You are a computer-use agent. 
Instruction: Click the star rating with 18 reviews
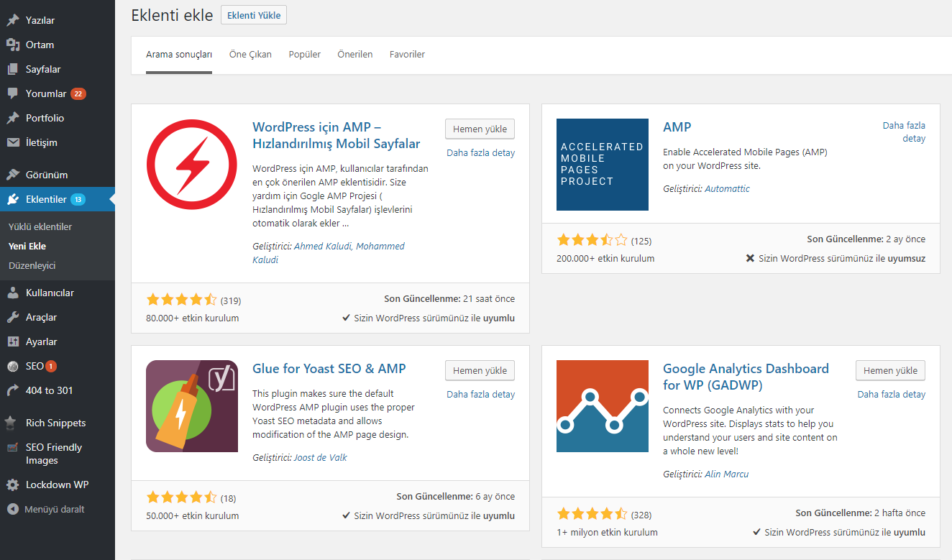pyautogui.click(x=181, y=497)
